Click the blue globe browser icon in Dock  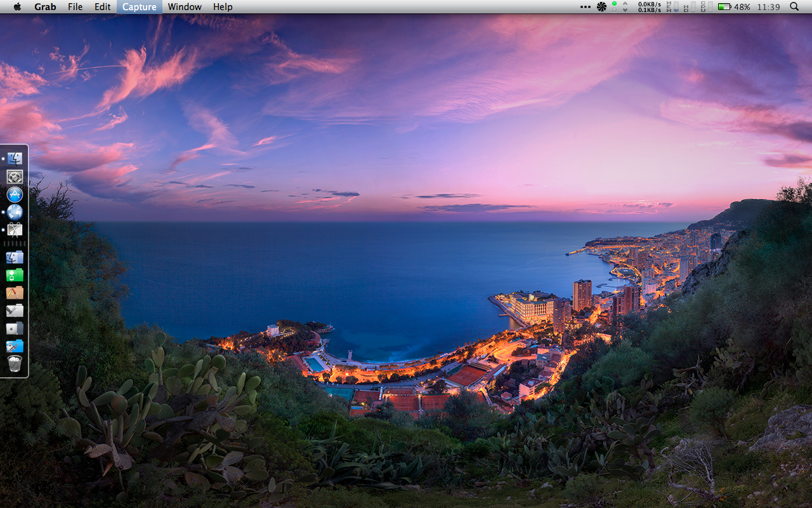[x=15, y=212]
